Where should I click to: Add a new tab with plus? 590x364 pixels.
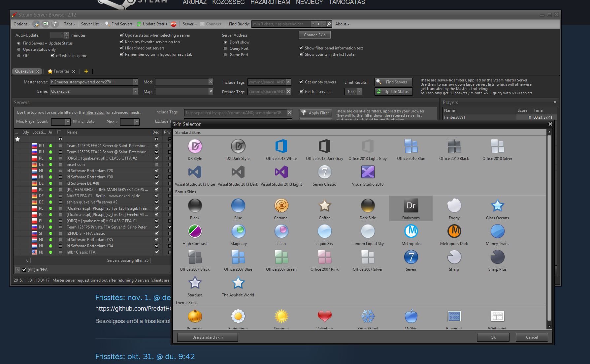point(86,71)
